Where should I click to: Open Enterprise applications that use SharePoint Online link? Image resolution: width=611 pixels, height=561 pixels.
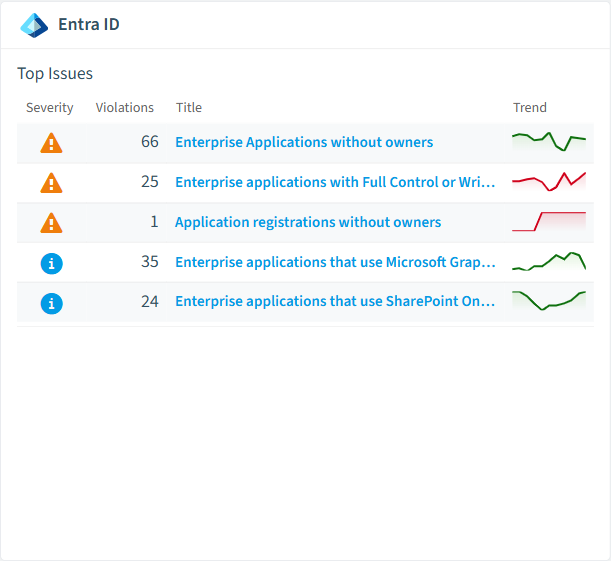pos(335,301)
